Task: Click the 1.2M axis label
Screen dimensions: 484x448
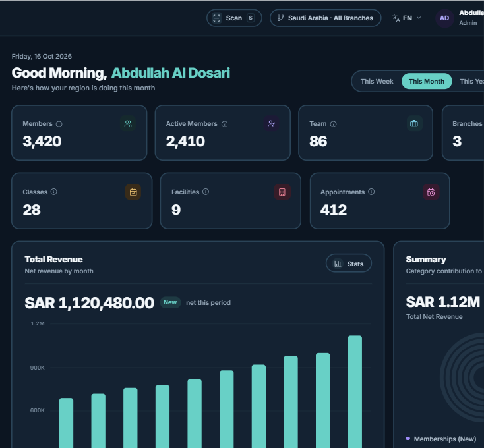Action: click(38, 323)
